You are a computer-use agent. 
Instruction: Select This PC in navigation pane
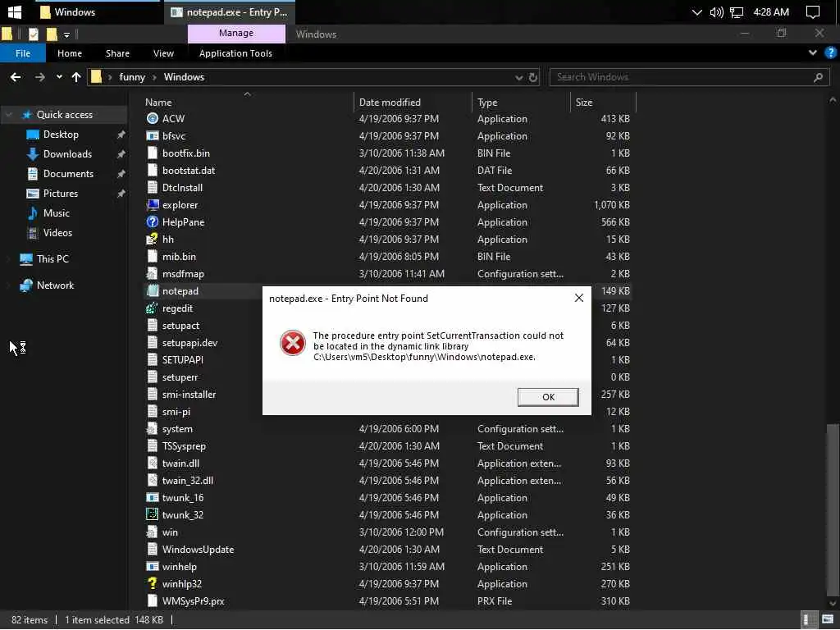[x=52, y=259]
